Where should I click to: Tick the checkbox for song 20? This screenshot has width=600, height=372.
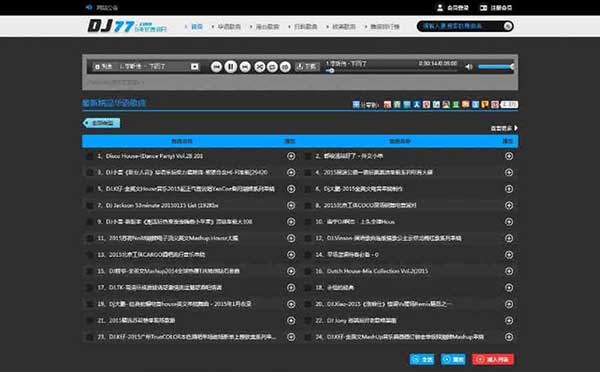308,304
